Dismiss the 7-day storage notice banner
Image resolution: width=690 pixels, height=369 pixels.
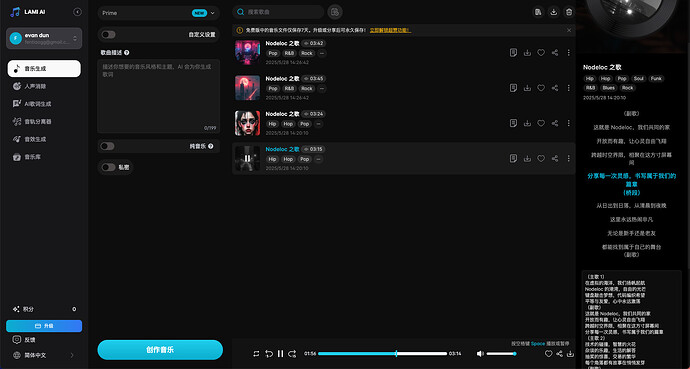tap(569, 30)
